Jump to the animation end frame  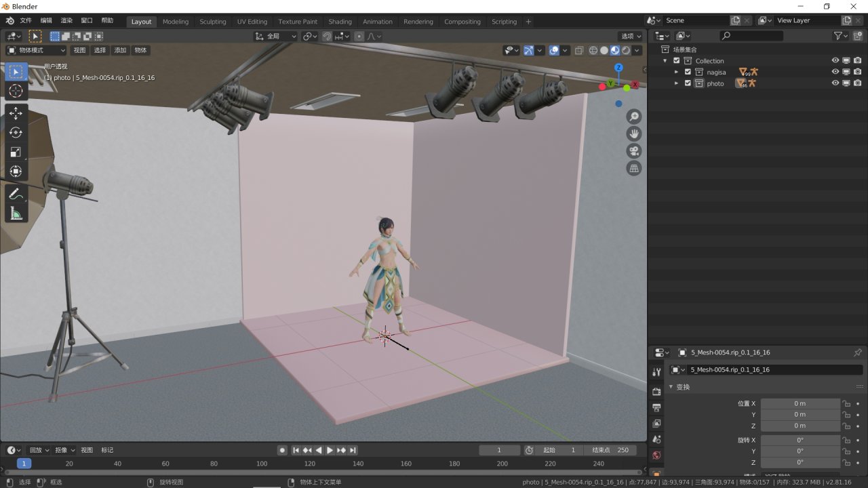pyautogui.click(x=353, y=450)
